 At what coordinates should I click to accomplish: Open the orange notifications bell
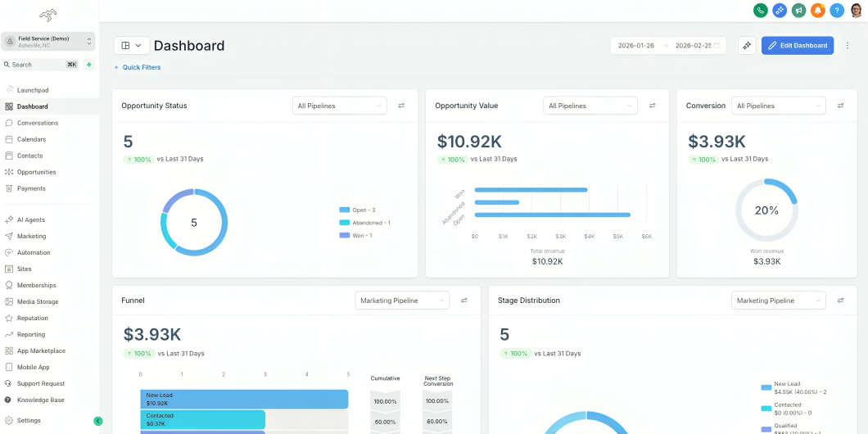coord(817,10)
